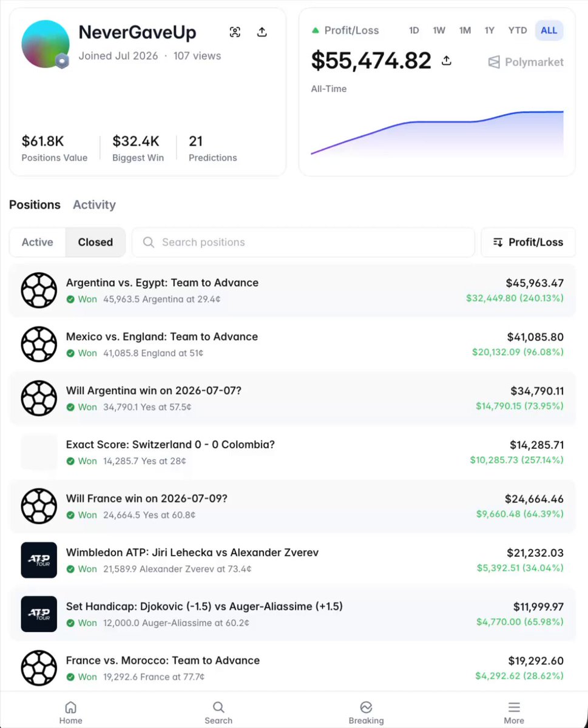Show Active positions
This screenshot has height=728, width=588.
pos(38,242)
